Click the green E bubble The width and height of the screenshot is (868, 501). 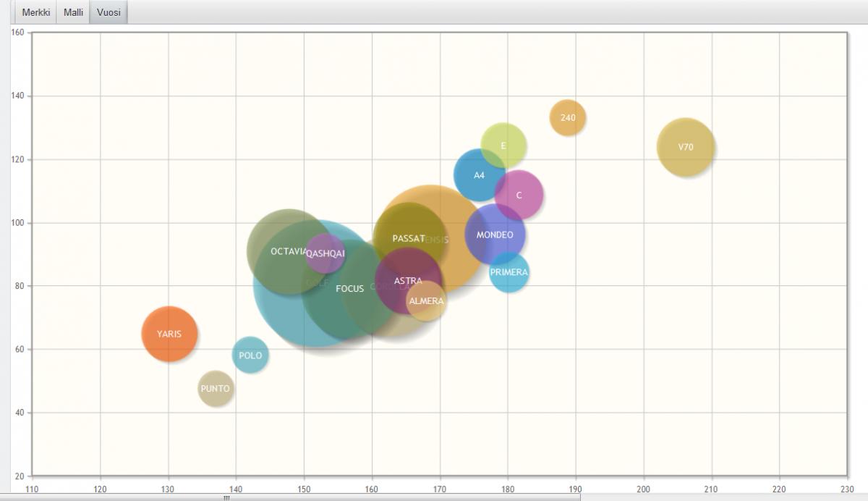pos(503,146)
